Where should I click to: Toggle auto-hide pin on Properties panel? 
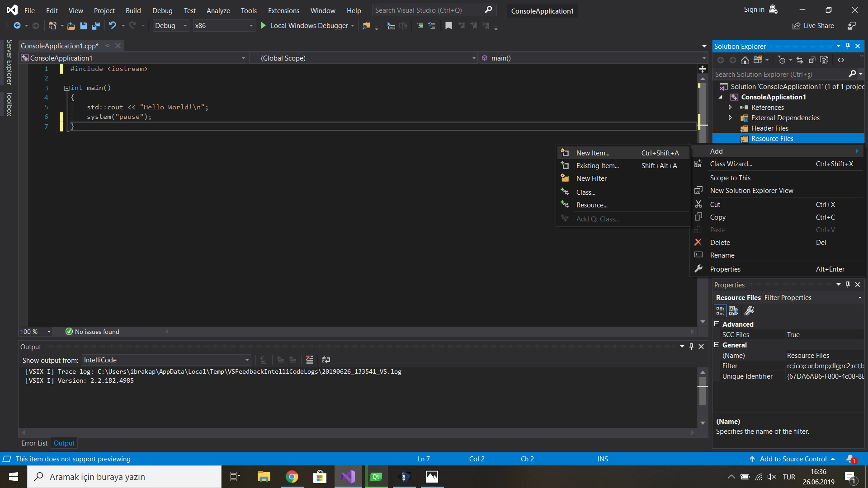click(848, 285)
